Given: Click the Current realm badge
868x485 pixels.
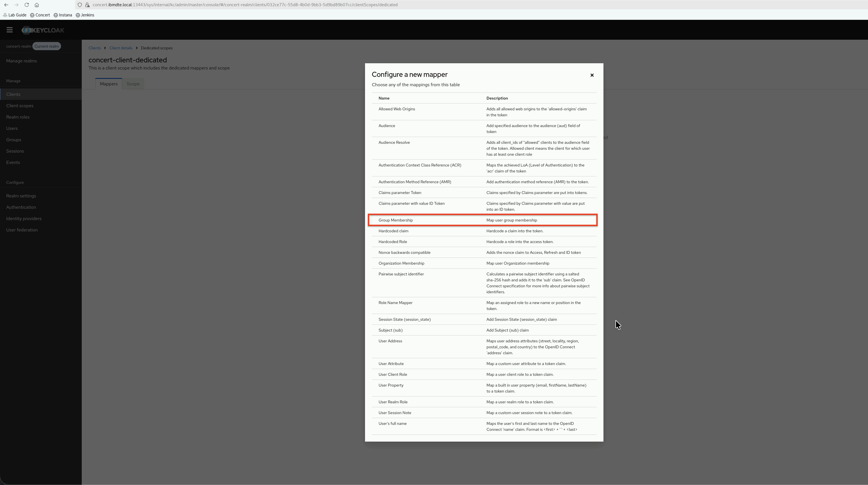Looking at the screenshot, I should (x=47, y=47).
